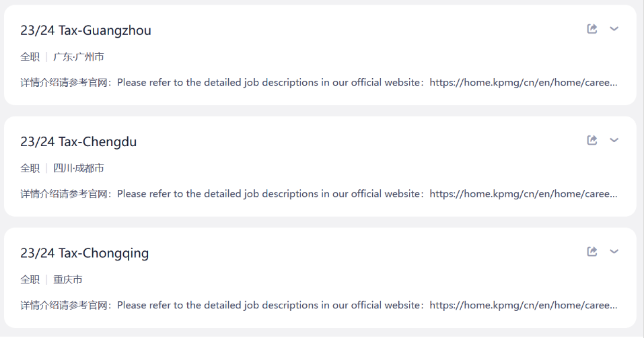Expand the Tax-Chongqing job details chevron
The image size is (644, 338).
click(614, 251)
